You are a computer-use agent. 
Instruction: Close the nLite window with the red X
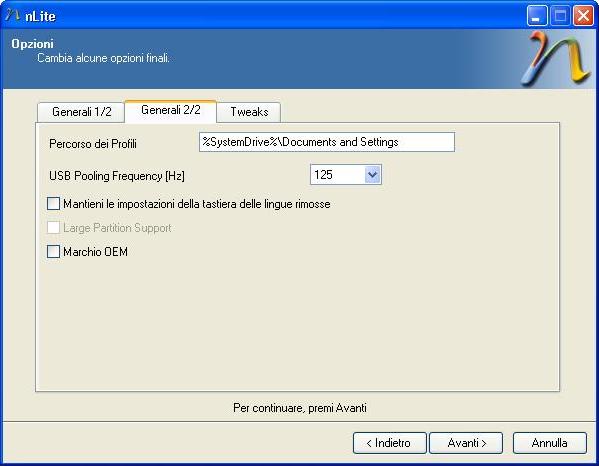[583, 16]
